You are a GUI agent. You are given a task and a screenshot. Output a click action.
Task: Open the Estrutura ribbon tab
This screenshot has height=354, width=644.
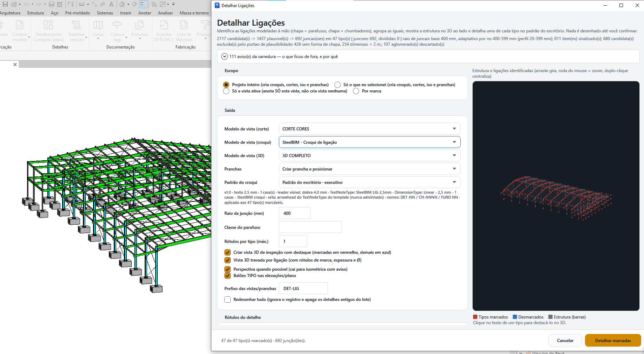tap(35, 13)
